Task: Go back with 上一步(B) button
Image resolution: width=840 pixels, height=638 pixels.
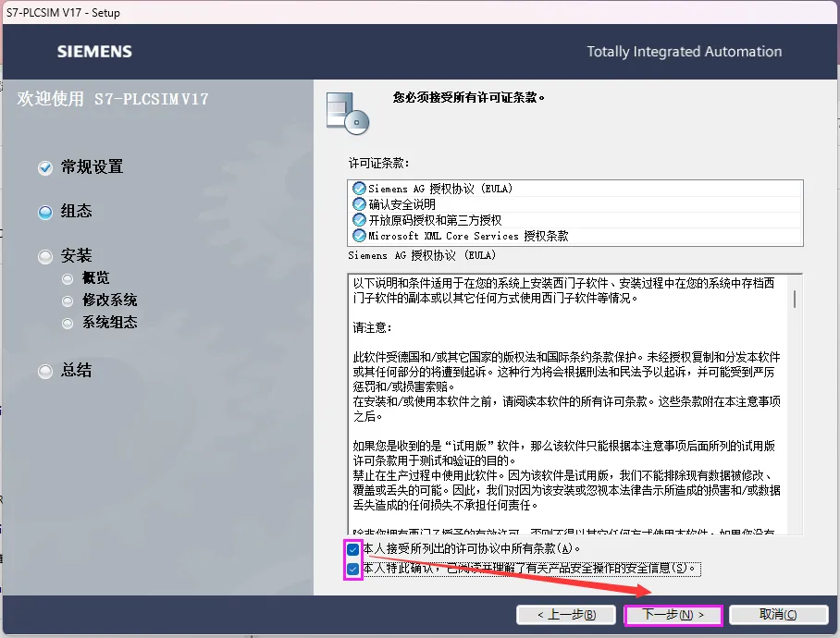Action: (566, 615)
